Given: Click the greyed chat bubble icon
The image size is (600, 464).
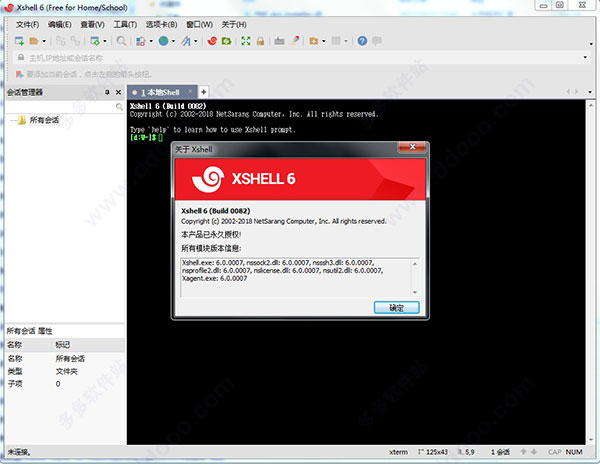Looking at the screenshot, I should point(377,41).
